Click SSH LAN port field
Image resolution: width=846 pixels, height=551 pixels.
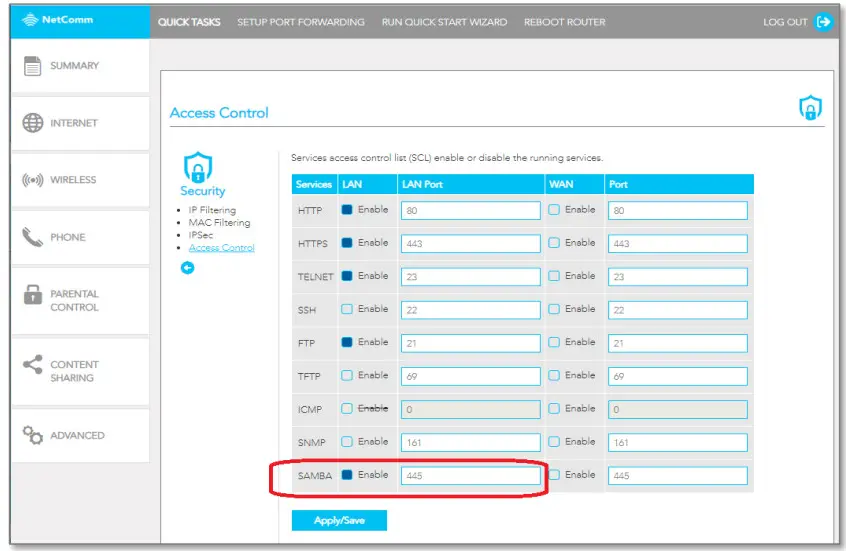(x=470, y=310)
